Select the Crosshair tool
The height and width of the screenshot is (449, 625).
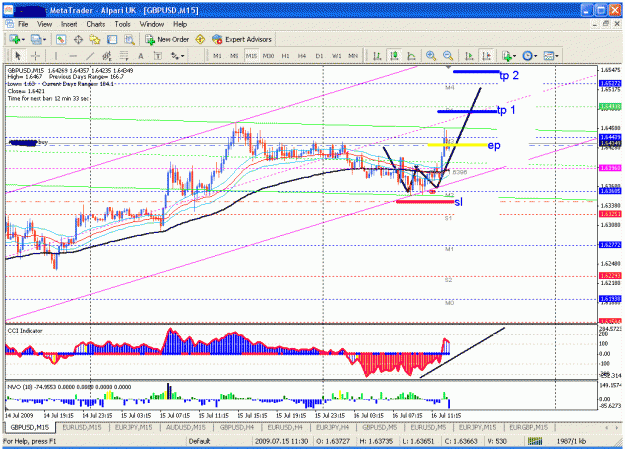point(35,56)
